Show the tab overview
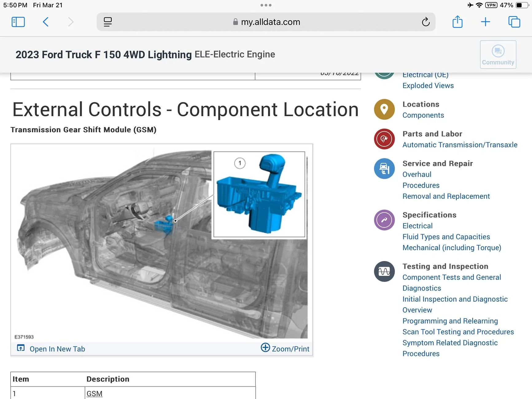532x399 pixels. [x=514, y=22]
